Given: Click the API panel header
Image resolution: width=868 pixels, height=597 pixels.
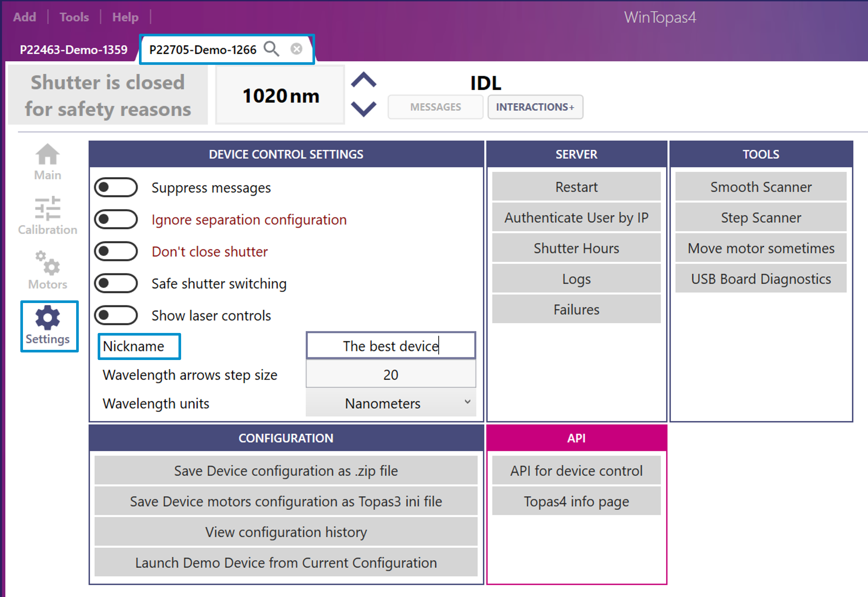Looking at the screenshot, I should point(576,438).
